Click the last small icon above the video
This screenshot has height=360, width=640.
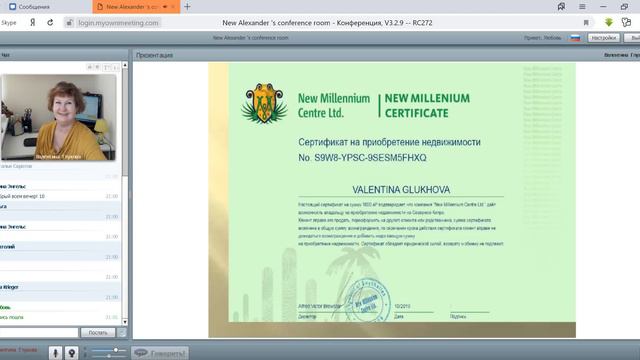[x=116, y=67]
